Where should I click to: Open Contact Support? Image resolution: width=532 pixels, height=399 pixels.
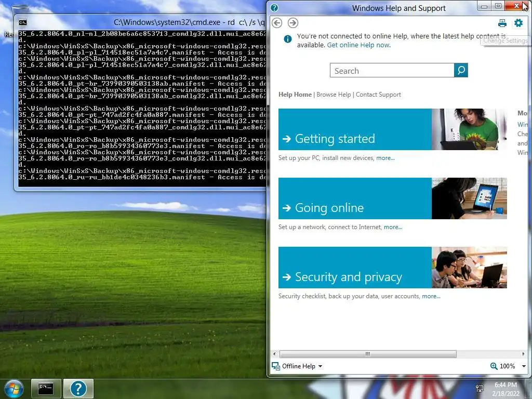[378, 95]
